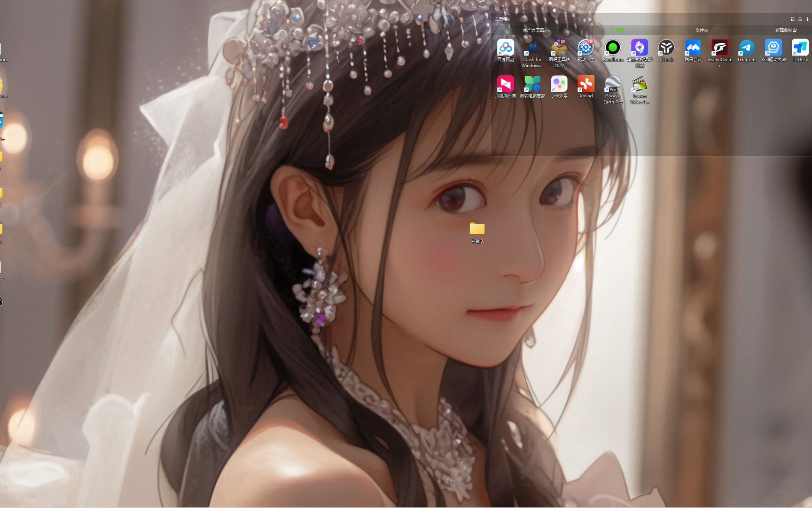Screen dimensions: 812x508
Task: Launch iGameCenter shortcut
Action: 720,54
